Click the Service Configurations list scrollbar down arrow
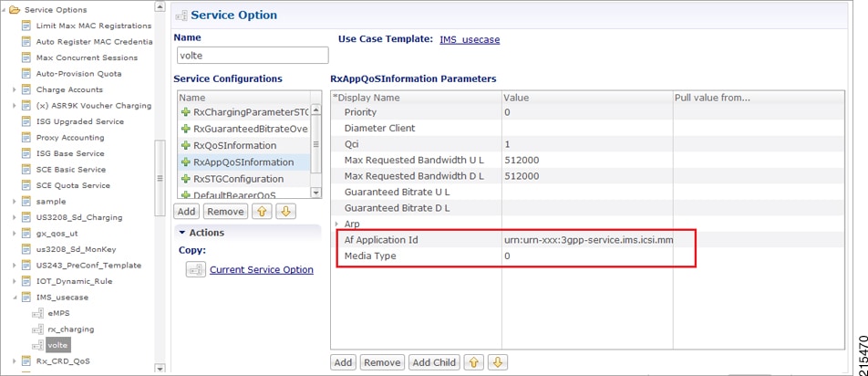 316,193
